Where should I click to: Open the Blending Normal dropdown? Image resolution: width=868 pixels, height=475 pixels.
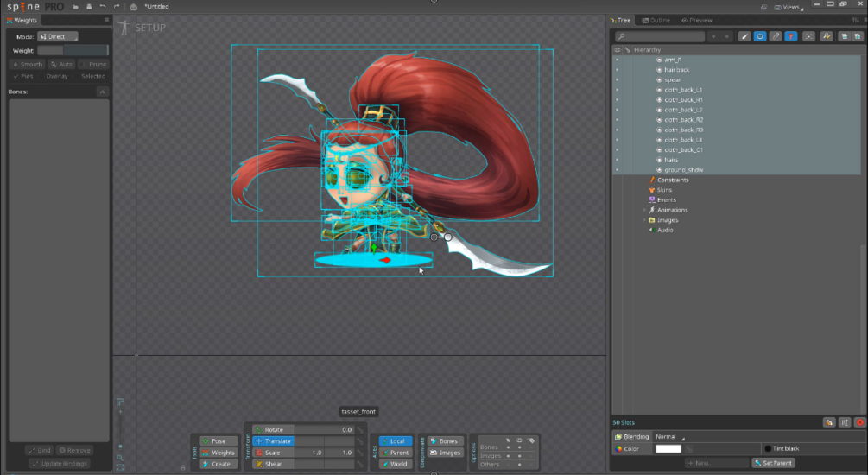click(670, 437)
